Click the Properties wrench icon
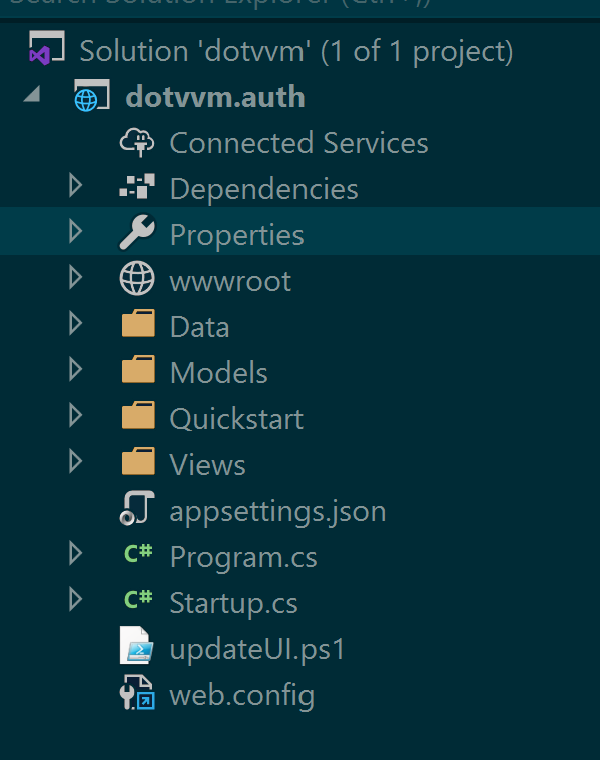The image size is (600, 760). coord(137,234)
